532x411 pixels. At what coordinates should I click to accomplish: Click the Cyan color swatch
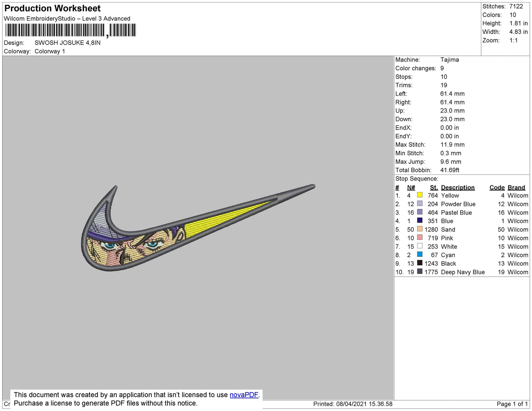click(420, 254)
